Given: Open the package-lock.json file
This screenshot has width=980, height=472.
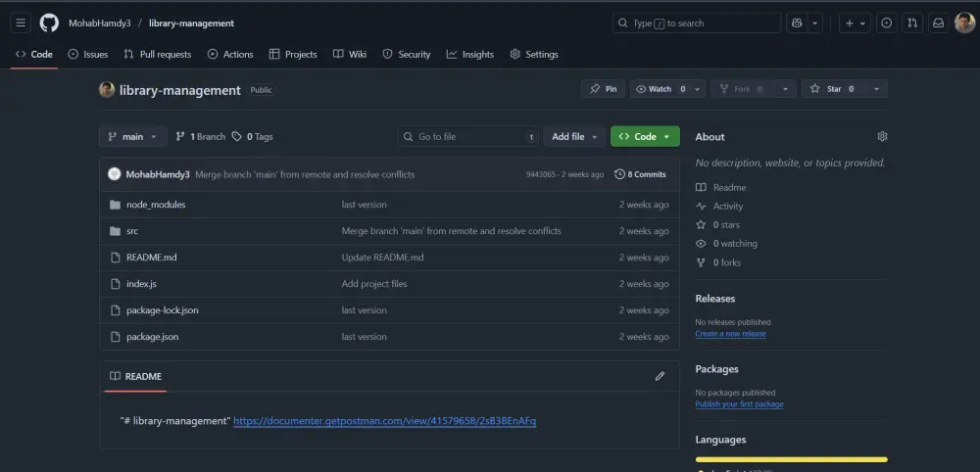Looking at the screenshot, I should coord(163,310).
